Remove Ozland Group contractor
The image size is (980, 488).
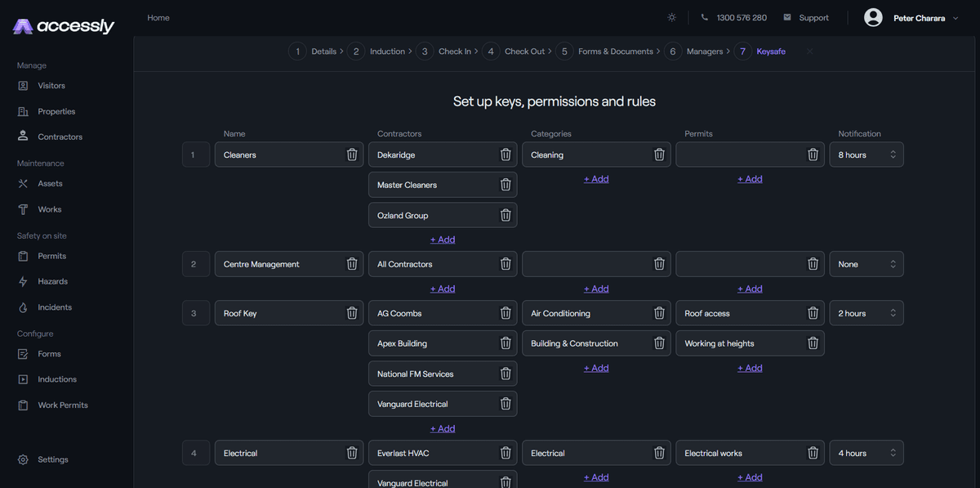tap(506, 215)
